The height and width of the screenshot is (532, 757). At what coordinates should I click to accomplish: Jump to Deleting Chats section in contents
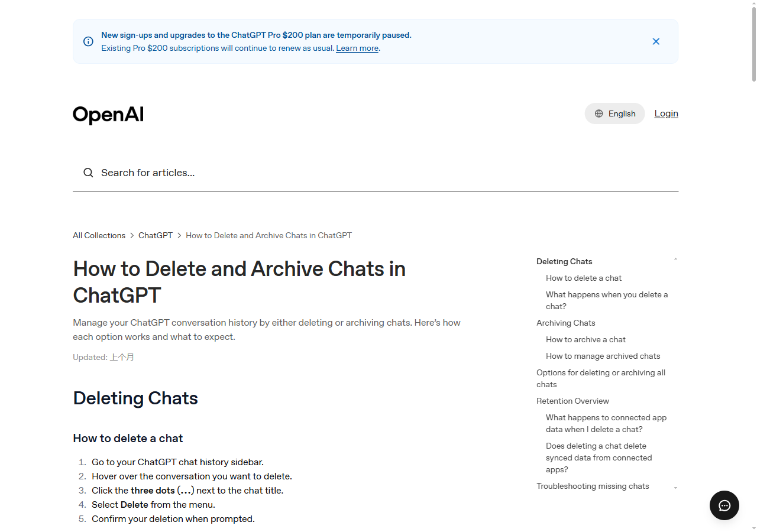click(564, 261)
